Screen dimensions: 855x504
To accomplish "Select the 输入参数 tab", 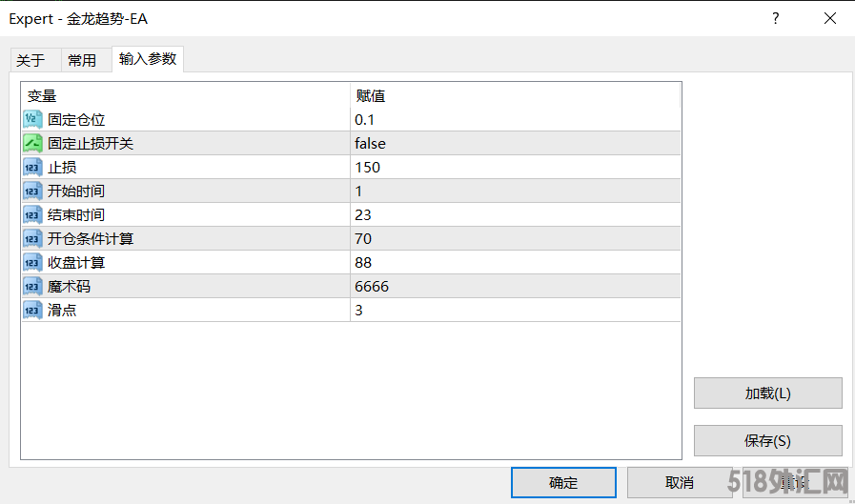I will (x=148, y=59).
